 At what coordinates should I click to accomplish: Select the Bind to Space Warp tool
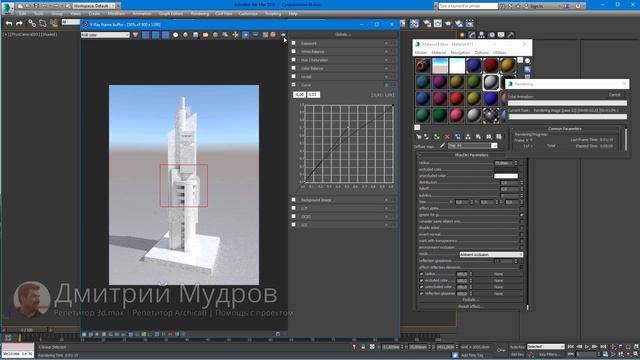tap(53, 24)
